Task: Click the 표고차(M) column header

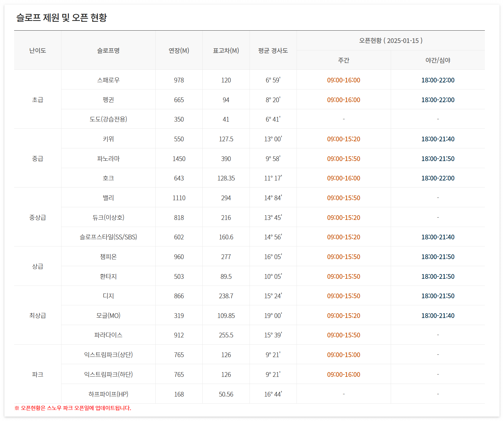Action: [226, 50]
